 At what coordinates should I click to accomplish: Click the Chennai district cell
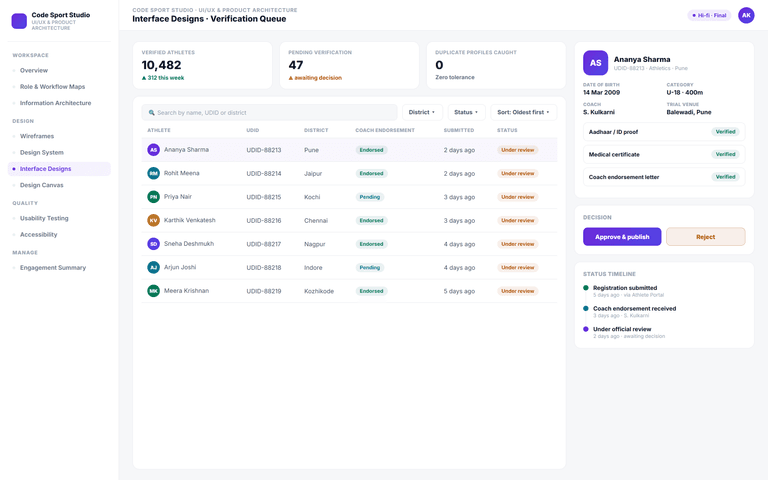click(x=316, y=220)
